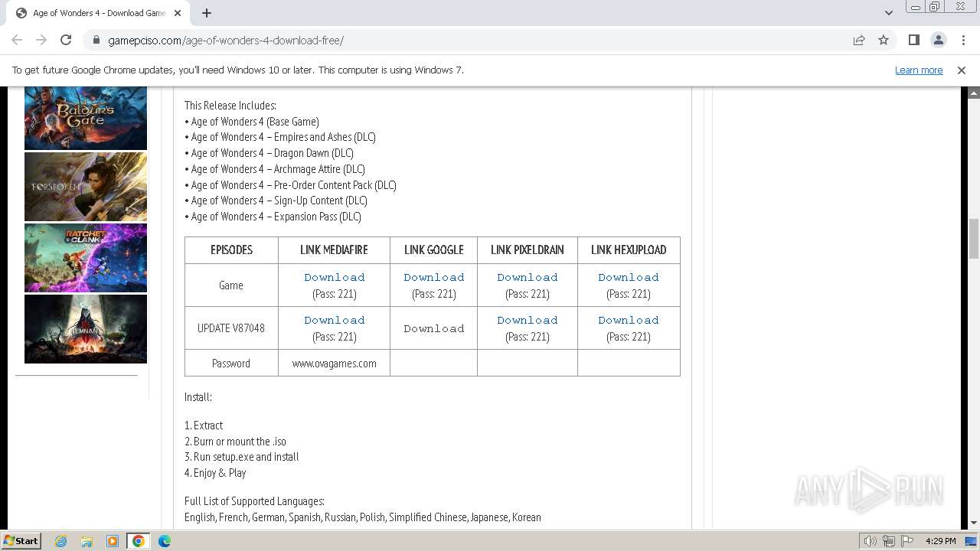
Task: Bookmark this page with star icon
Action: (884, 40)
